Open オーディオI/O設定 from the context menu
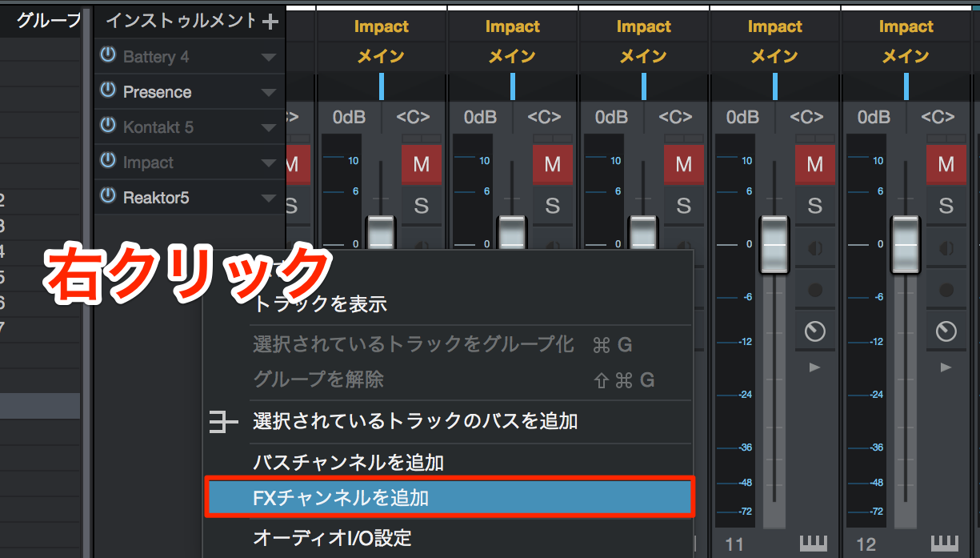The height and width of the screenshot is (558, 980). pyautogui.click(x=332, y=537)
